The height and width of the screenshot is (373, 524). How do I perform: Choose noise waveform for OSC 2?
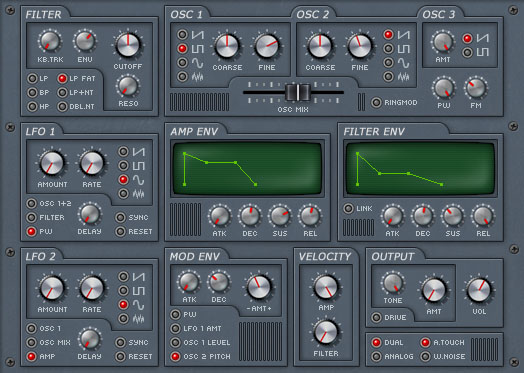tap(388, 77)
